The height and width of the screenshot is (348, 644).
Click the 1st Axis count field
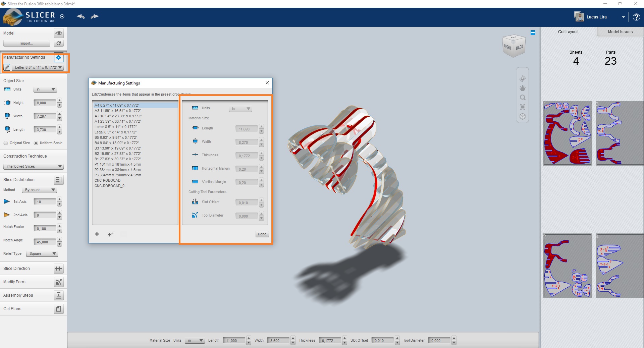[x=45, y=202]
